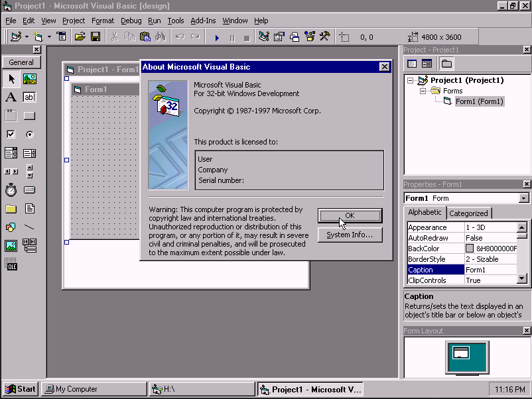Collapse the Project1 tree node

click(411, 81)
